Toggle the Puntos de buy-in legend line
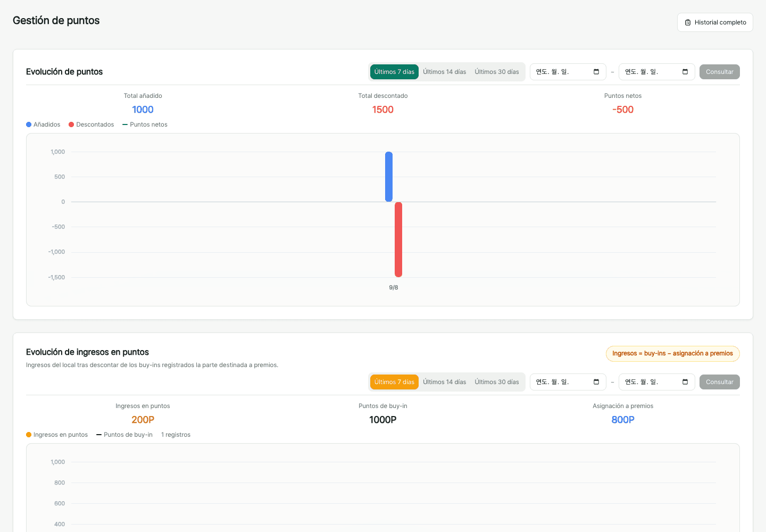The height and width of the screenshot is (532, 766). (124, 435)
